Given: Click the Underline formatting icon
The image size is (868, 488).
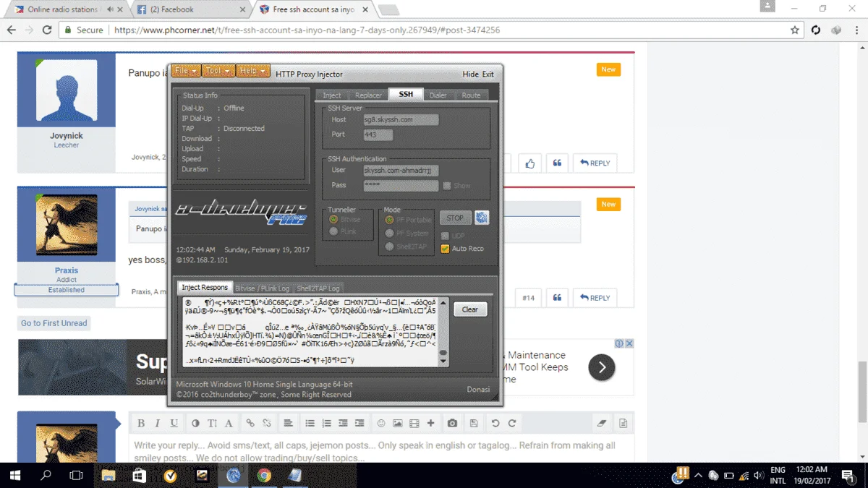Looking at the screenshot, I should pyautogui.click(x=174, y=423).
